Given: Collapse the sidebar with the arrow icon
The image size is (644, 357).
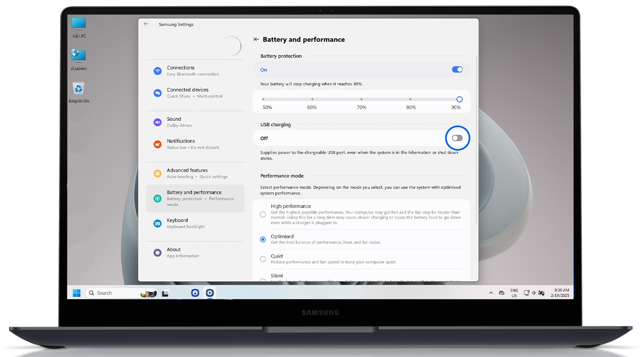Looking at the screenshot, I should (256, 39).
